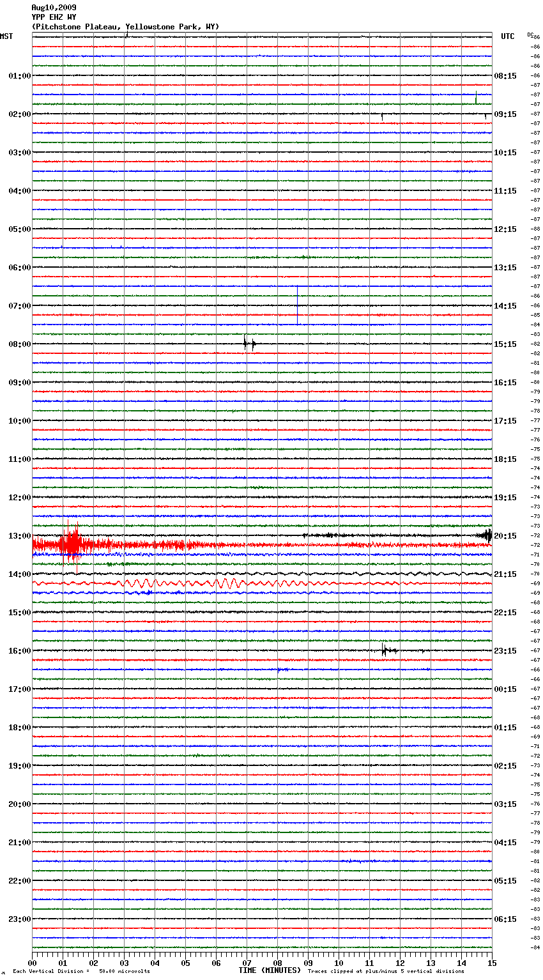This screenshot has width=543, height=980.
Task: Select the "03:00" MST row label
Action: click(20, 153)
